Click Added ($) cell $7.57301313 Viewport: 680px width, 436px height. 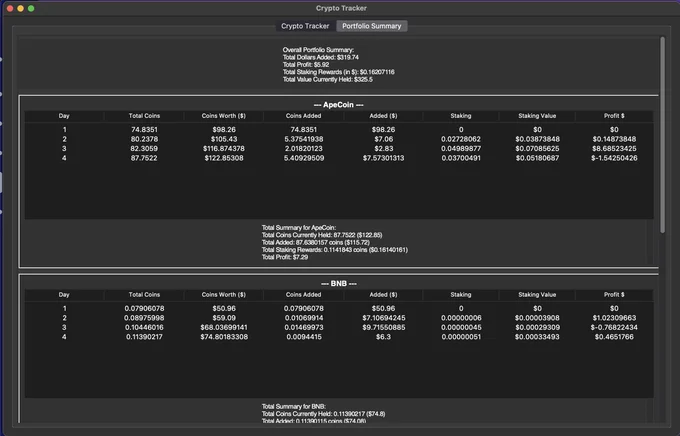point(383,158)
